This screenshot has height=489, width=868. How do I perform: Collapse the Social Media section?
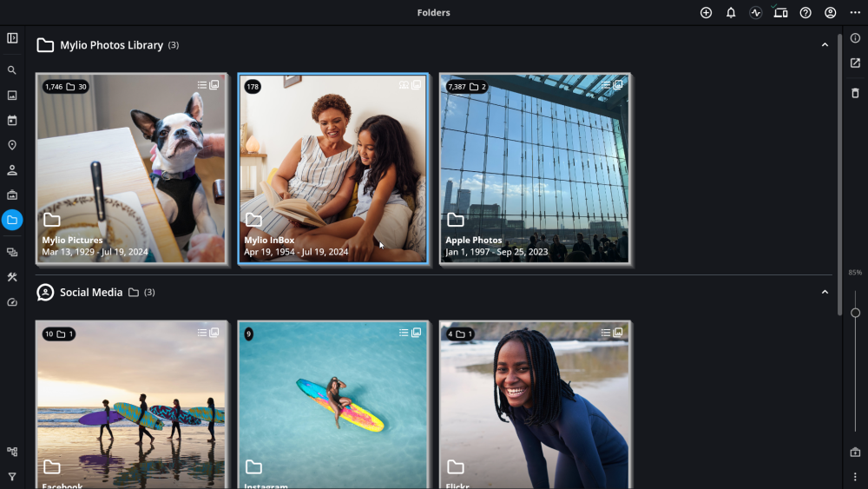coord(825,292)
